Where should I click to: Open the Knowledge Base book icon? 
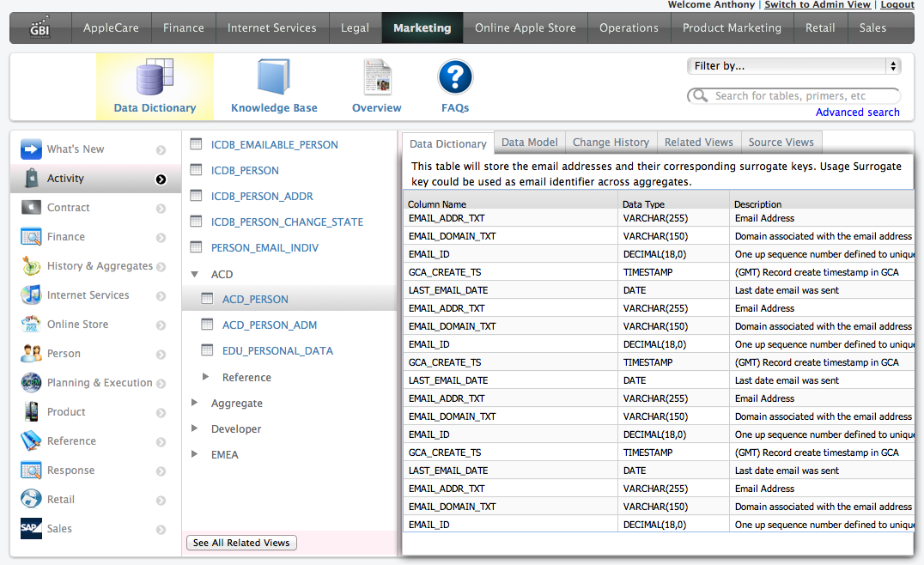pyautogui.click(x=274, y=78)
